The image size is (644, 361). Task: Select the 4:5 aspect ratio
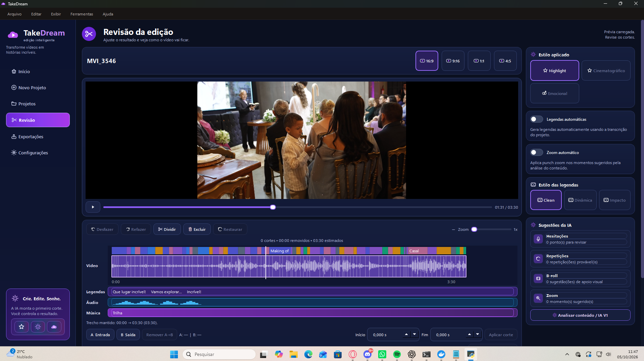(x=505, y=61)
